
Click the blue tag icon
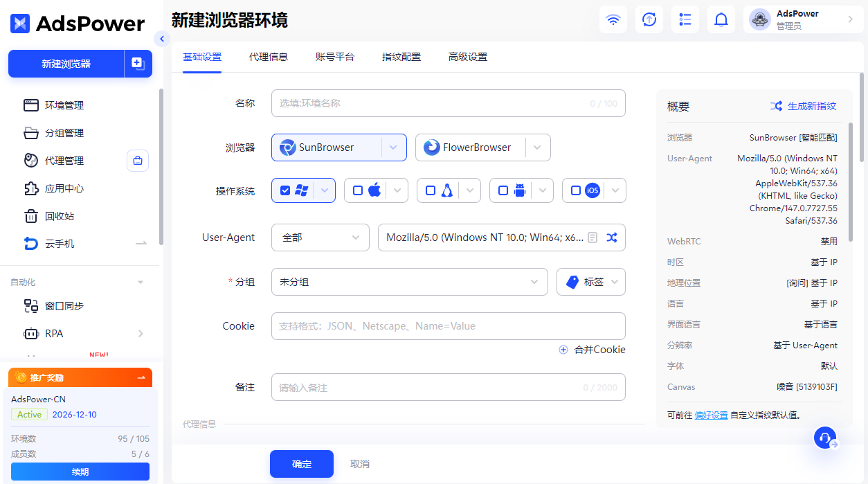(572, 282)
